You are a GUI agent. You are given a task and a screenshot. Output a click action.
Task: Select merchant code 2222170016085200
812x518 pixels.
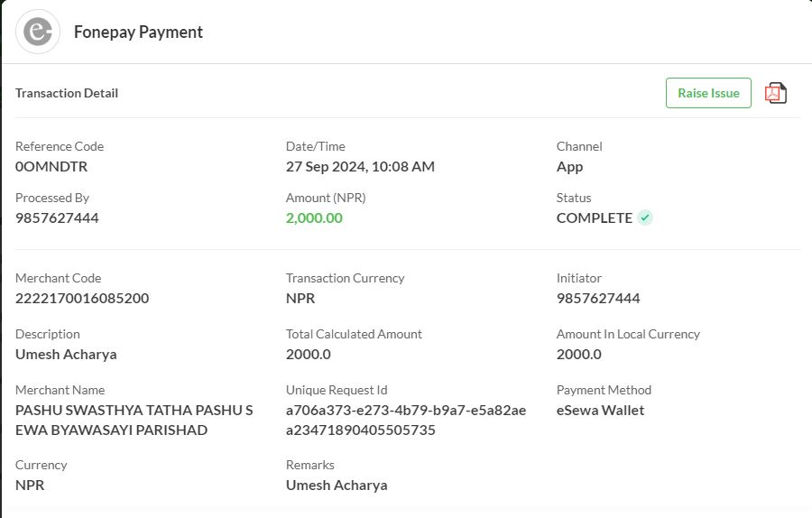pyautogui.click(x=82, y=299)
